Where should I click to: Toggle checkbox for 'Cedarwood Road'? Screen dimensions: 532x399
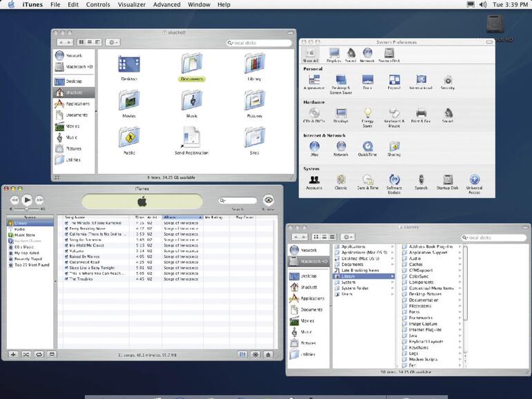pyautogui.click(x=66, y=262)
